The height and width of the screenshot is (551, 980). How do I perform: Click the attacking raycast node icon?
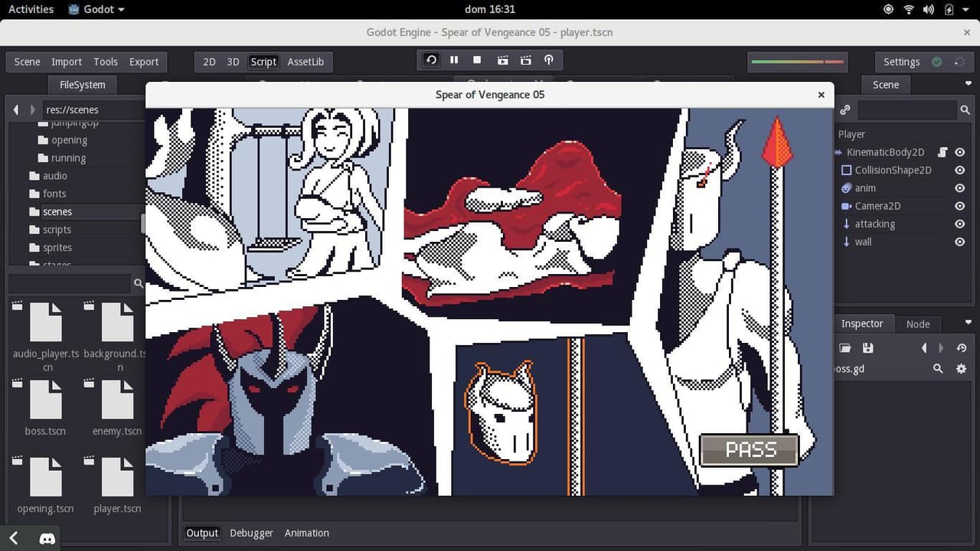pyautogui.click(x=846, y=223)
